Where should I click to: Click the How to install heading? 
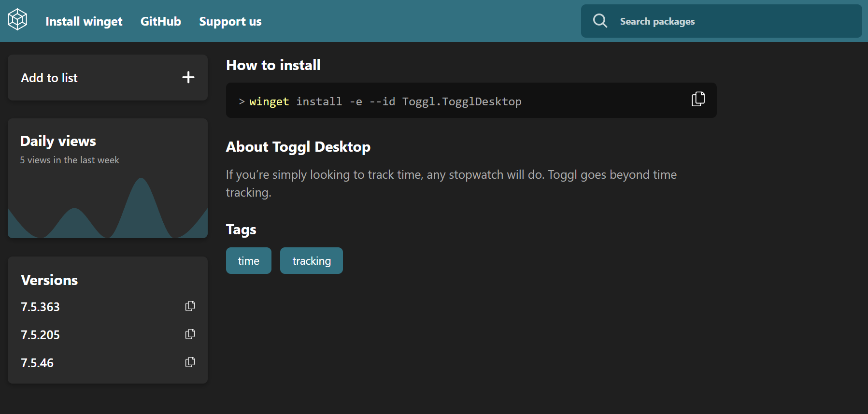[x=273, y=65]
